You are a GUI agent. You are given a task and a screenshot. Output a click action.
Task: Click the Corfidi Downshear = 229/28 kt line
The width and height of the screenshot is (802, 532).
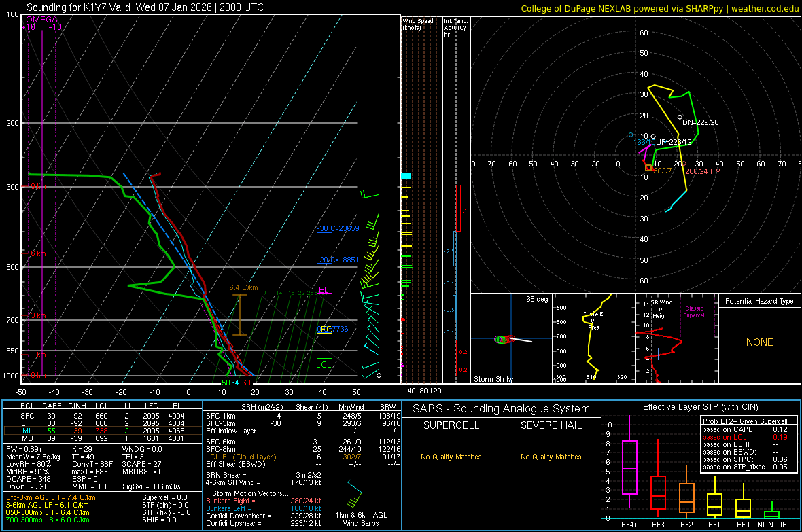264,516
